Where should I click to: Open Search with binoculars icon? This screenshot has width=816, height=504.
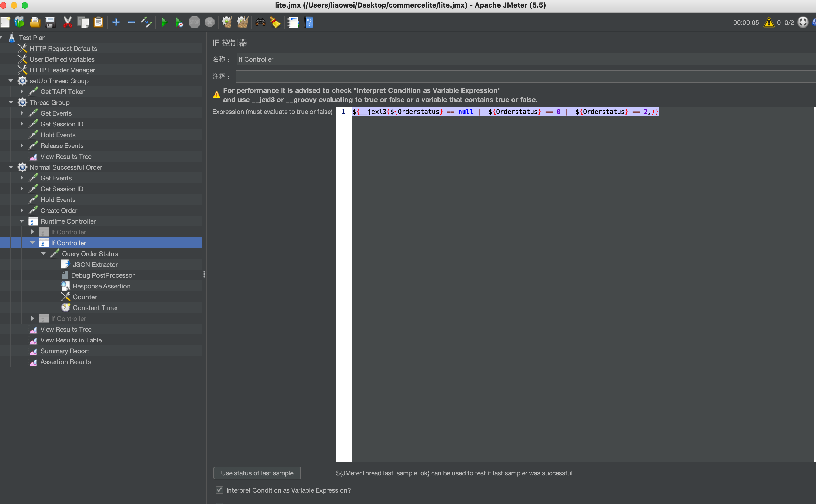260,22
